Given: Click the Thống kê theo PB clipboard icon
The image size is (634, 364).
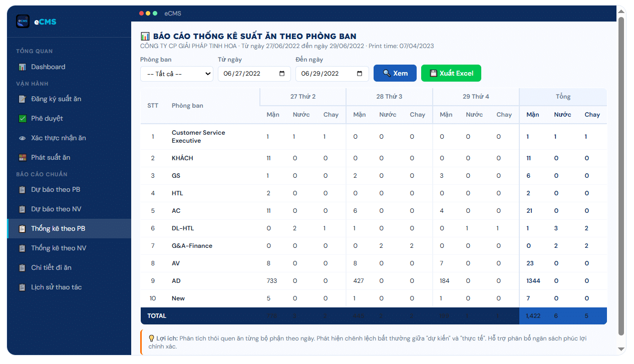Looking at the screenshot, I should [22, 229].
